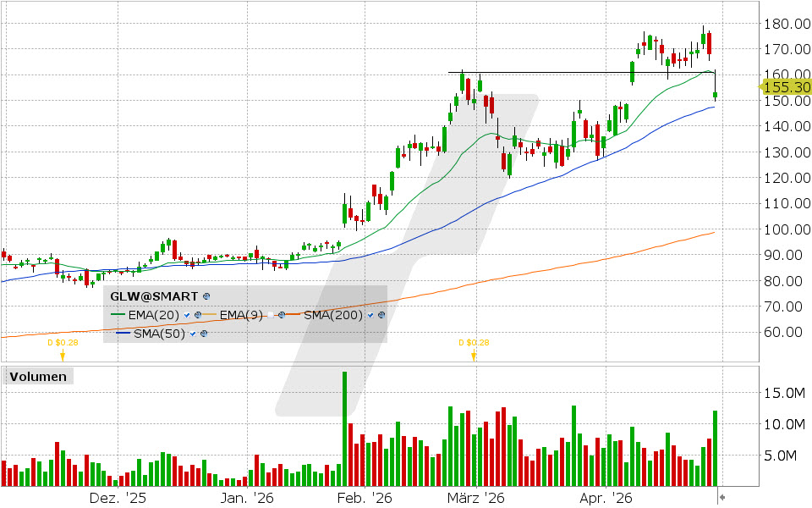Open the SMA(200) indicator settings icon

381,315
